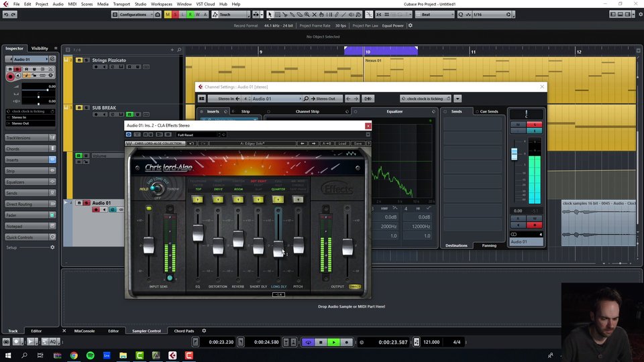
Task: Toggle the Pitch section on button in plugin
Action: click(x=298, y=200)
